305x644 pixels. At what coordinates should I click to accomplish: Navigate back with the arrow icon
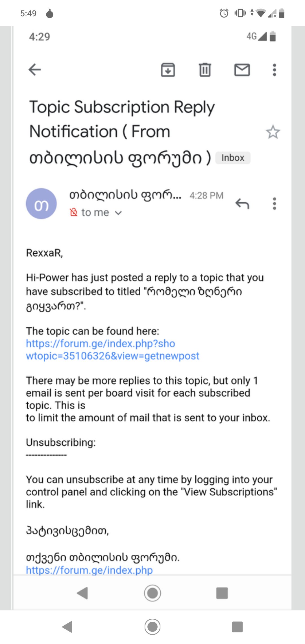click(34, 69)
